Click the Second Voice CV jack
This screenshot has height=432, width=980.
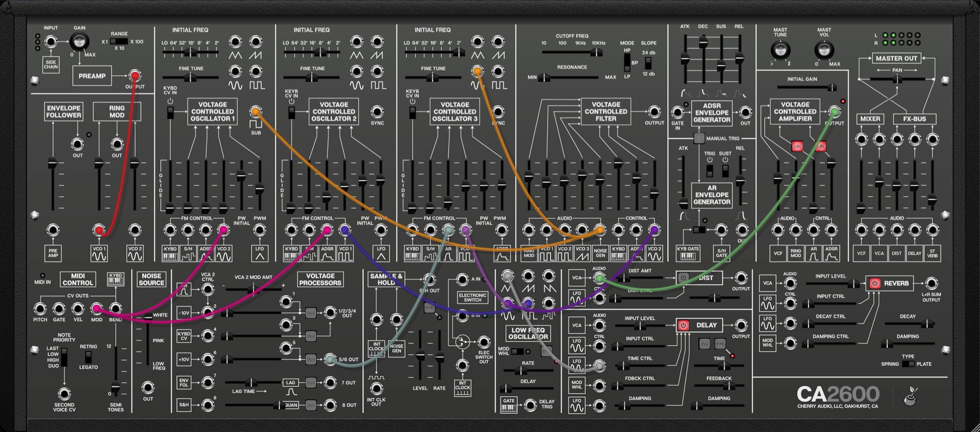tap(64, 394)
